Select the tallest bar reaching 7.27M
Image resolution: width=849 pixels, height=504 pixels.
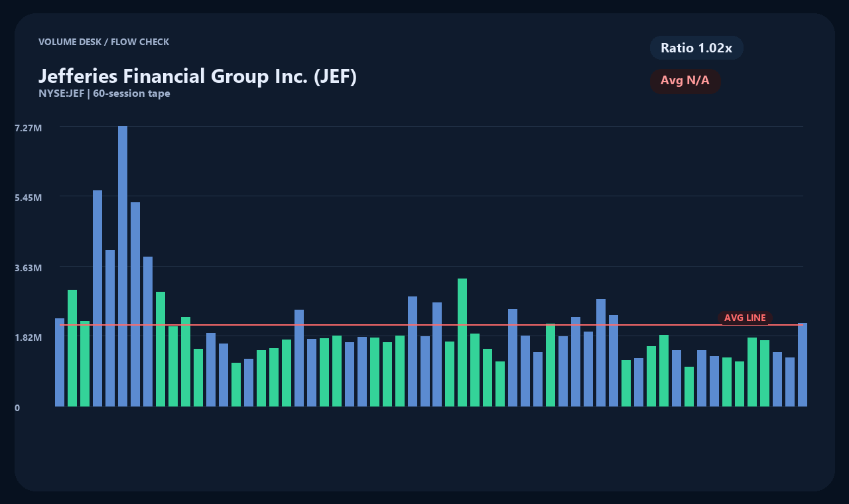(x=123, y=266)
